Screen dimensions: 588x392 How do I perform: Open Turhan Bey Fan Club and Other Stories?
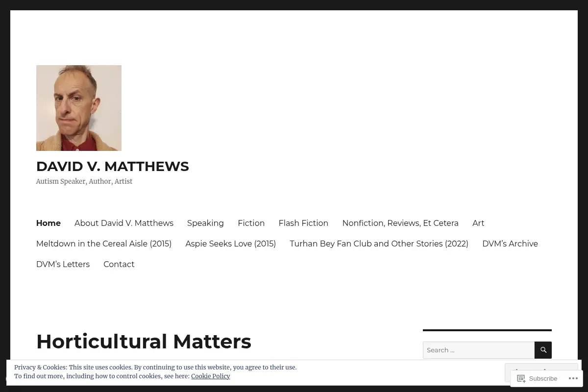[x=379, y=244]
